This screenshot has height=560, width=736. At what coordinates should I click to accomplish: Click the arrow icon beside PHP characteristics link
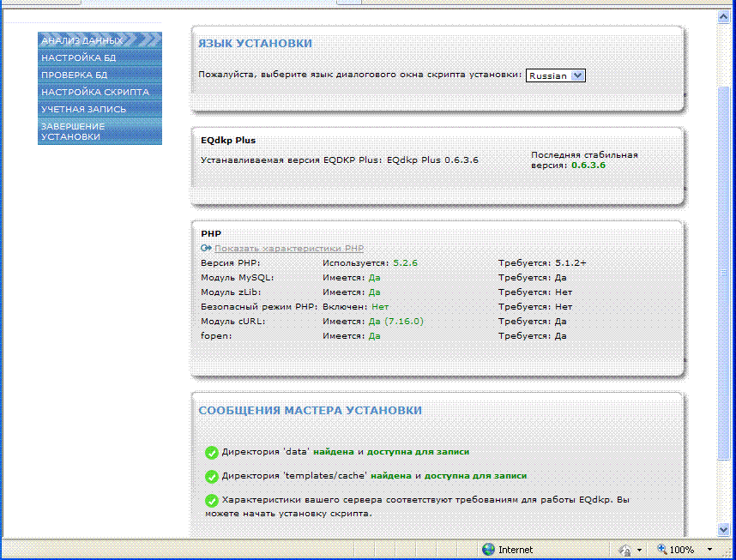tap(206, 248)
